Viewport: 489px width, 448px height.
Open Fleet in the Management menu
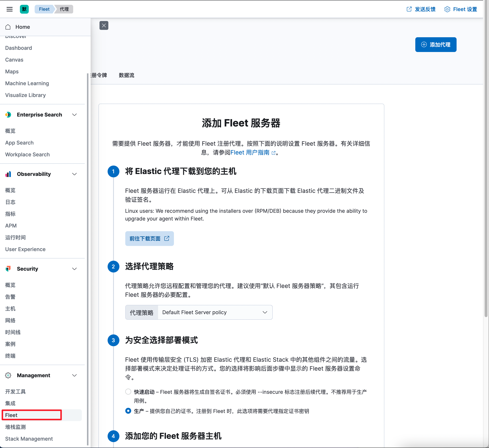point(11,415)
